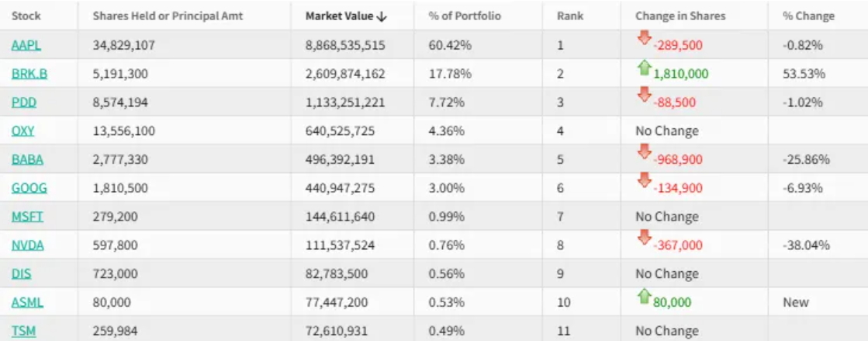Open the BRK.B stock link
The width and height of the screenshot is (868, 341).
click(x=29, y=74)
